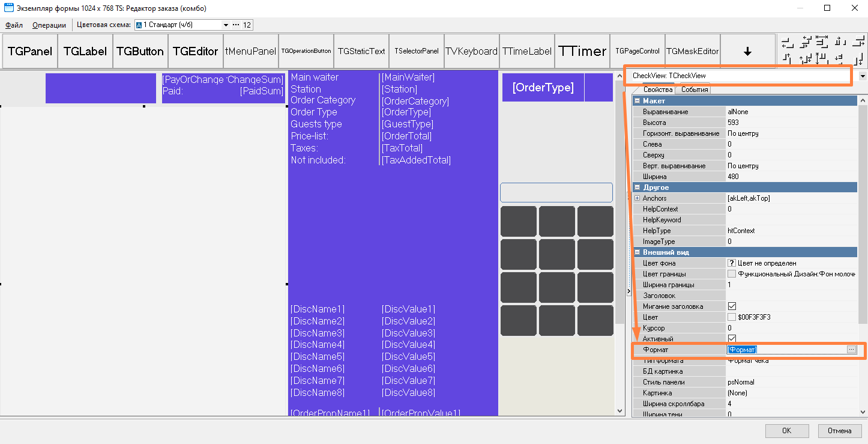Click the first icon in alignment toolbar's top row
This screenshot has width=868, height=444.
point(788,41)
